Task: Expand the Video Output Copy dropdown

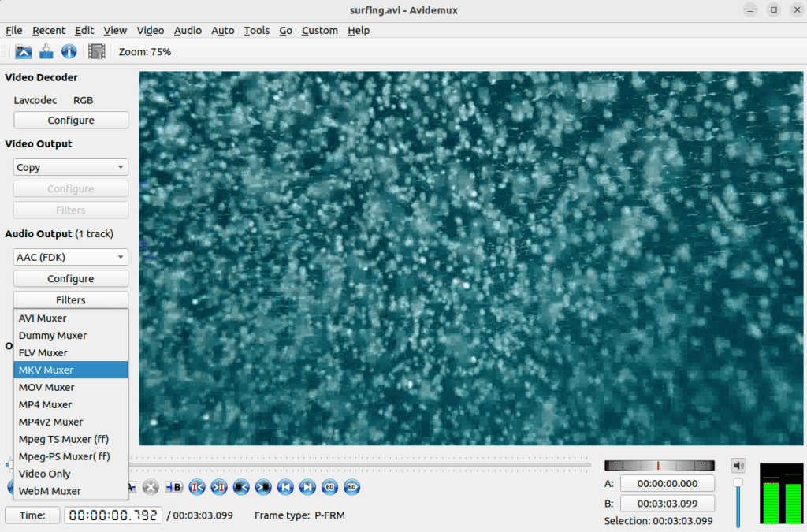Action: click(70, 167)
